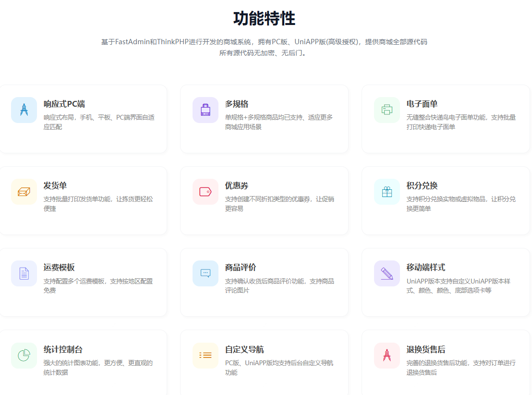
Task: Click the purple bag icon for 多规格
Action: point(206,110)
